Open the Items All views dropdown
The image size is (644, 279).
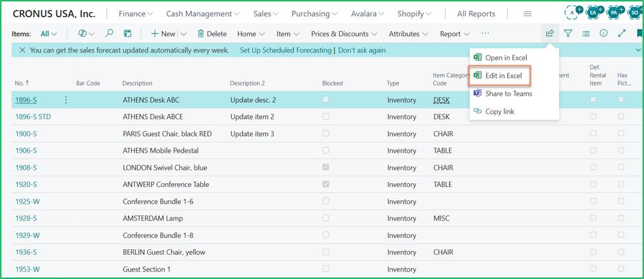pos(49,34)
